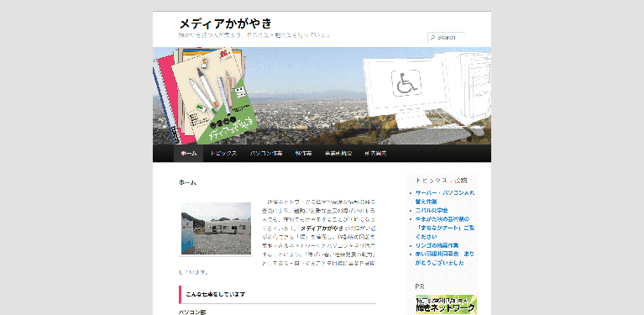Open the 「まちなかアート」ご覧ください post link

(x=445, y=228)
